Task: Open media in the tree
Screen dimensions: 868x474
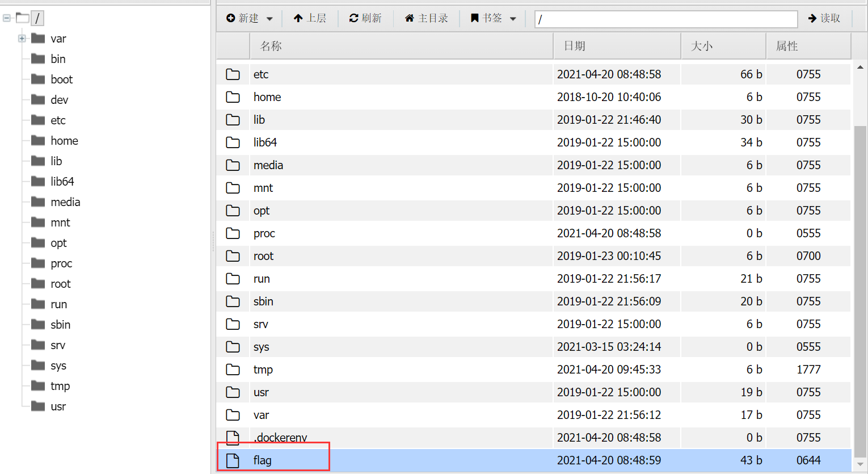Action: pos(65,202)
